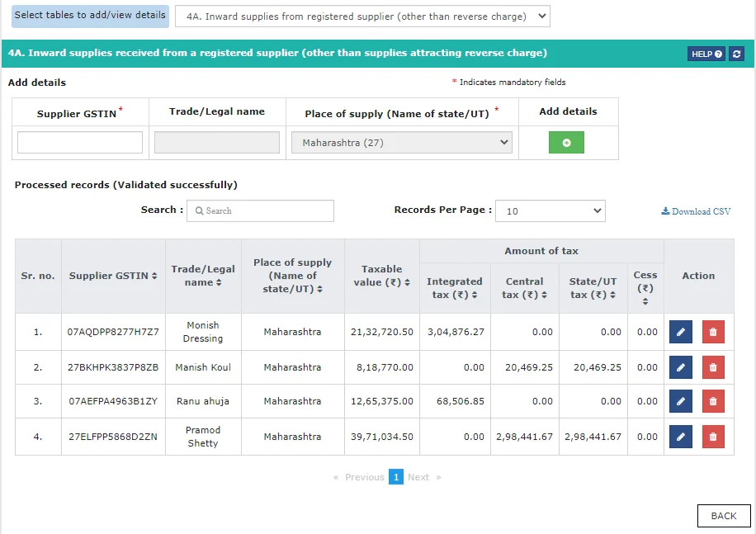The width and height of the screenshot is (756, 534).
Task: Click the records Search box
Action: coord(260,211)
